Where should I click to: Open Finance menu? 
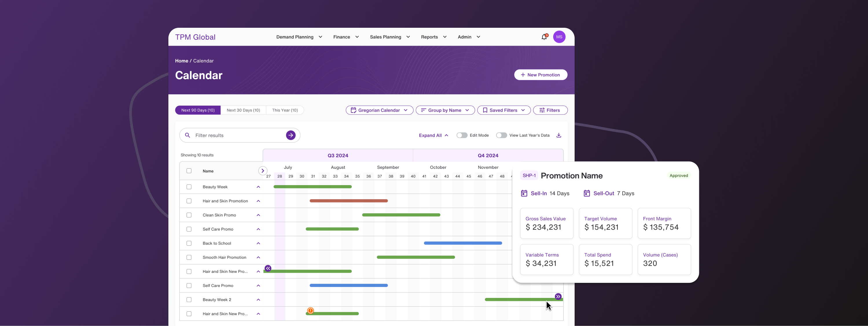(346, 37)
